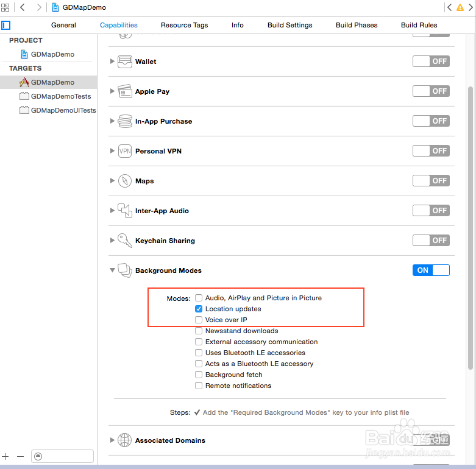Check the Voice over IP checkbox
This screenshot has height=469, width=476.
coord(199,320)
